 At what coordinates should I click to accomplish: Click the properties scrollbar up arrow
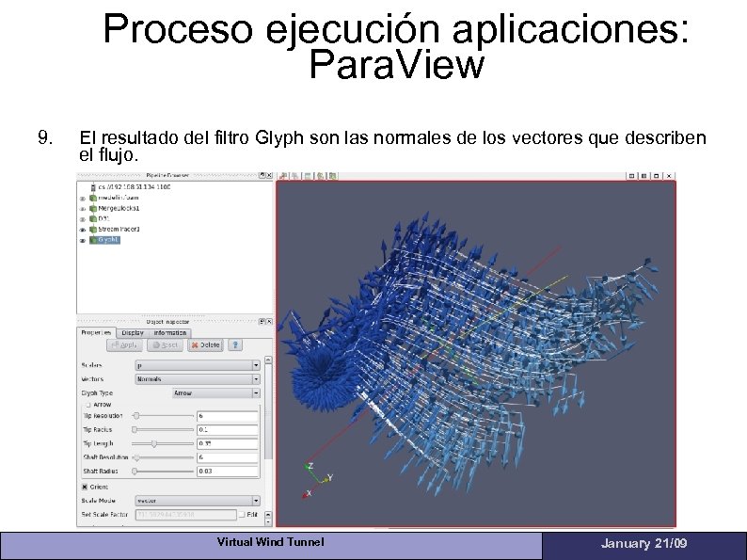tap(268, 360)
